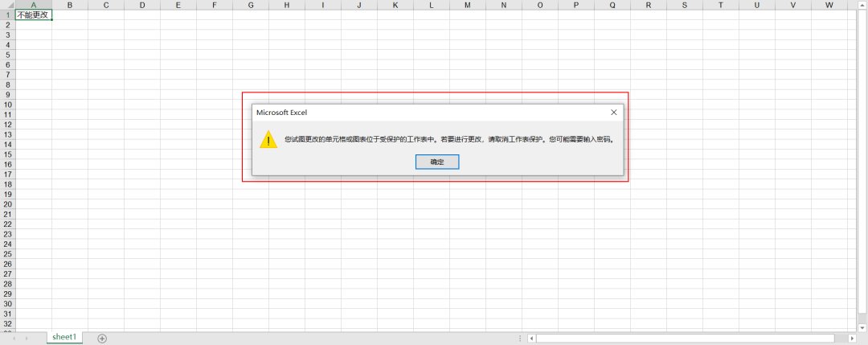Select column L header
This screenshot has height=345, width=868.
432,5
